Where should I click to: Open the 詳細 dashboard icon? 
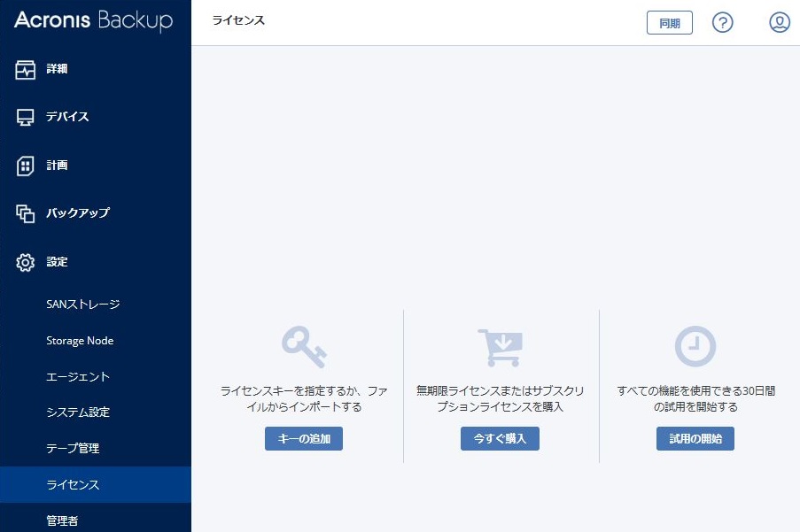pos(25,69)
